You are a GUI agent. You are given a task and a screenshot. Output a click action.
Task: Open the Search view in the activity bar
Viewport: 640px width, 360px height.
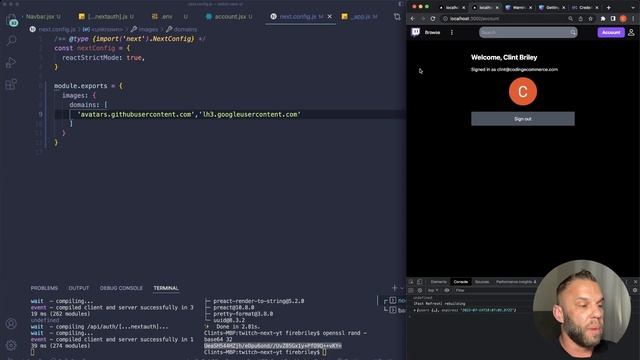pyautogui.click(x=11, y=40)
